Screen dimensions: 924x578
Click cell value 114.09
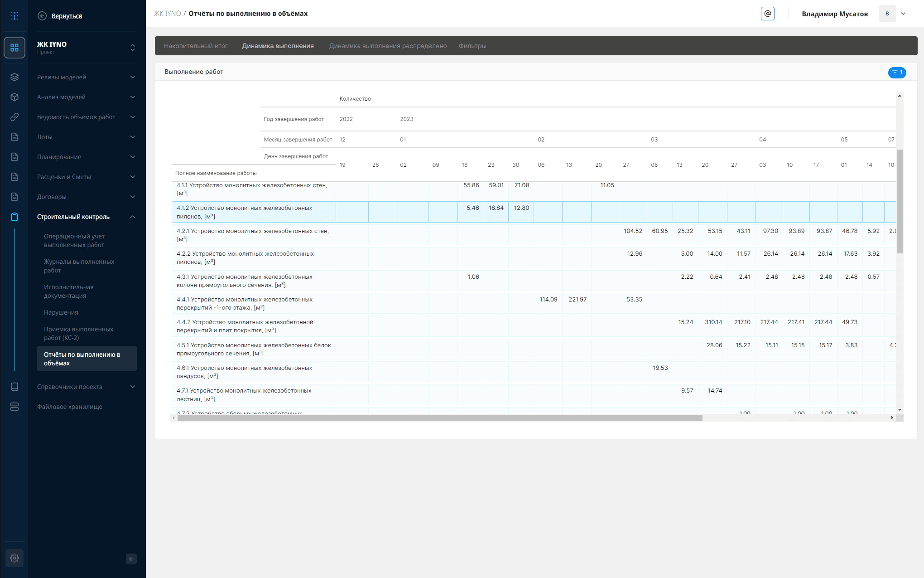[548, 300]
